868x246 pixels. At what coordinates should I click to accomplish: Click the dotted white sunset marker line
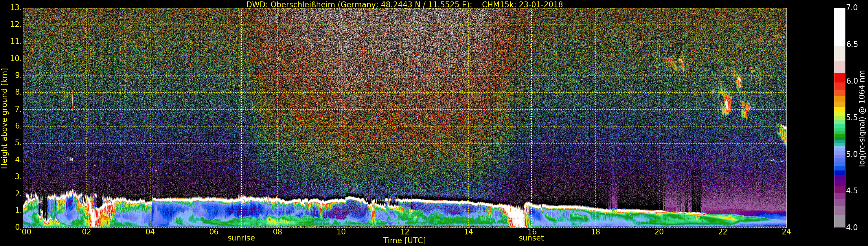[532, 118]
